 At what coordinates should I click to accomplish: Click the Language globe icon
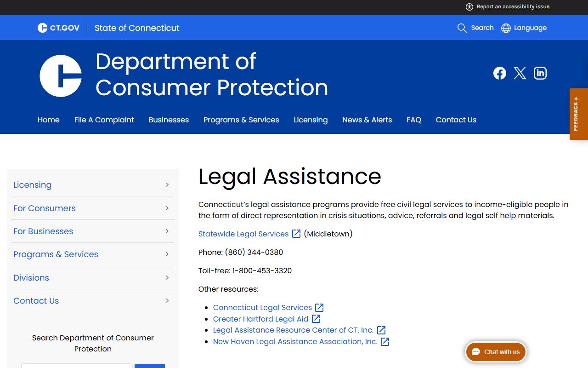[x=506, y=28]
